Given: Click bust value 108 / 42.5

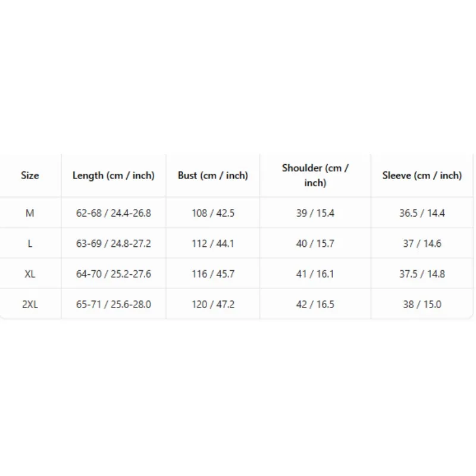Looking at the screenshot, I should [x=213, y=213].
